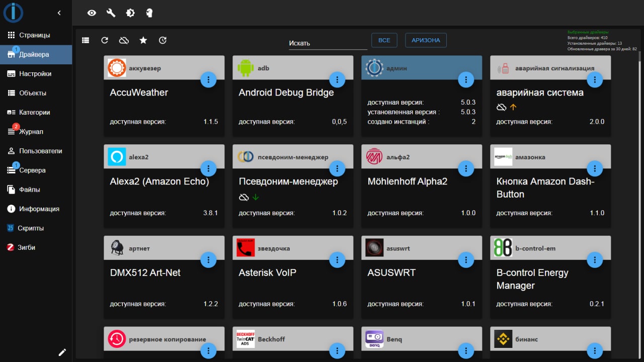644x362 pixels.
Task: Open the Asterisk VoIP card options menu
Action: point(337,259)
